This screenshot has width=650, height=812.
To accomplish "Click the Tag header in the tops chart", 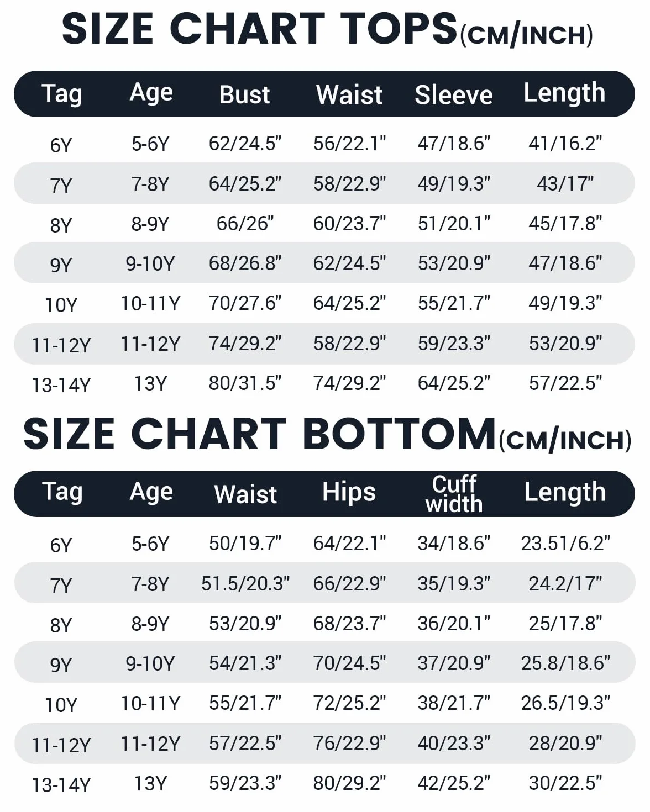I will [x=62, y=94].
